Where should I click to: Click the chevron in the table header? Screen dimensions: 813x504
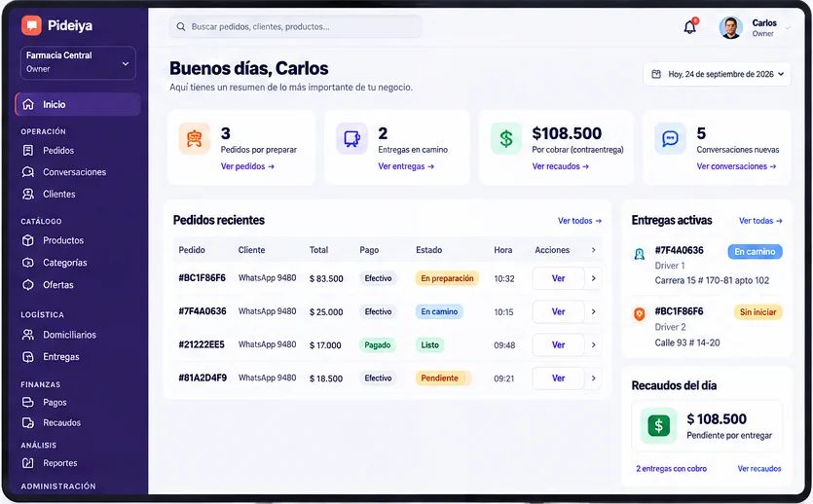[593, 250]
